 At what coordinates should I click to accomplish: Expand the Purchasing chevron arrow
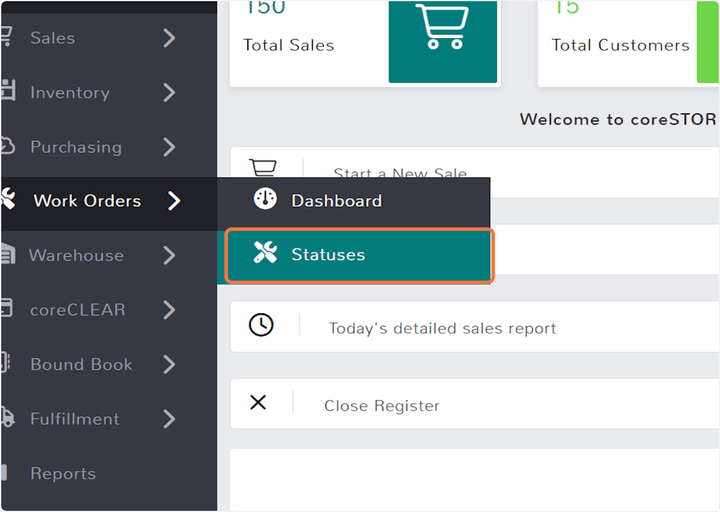169,147
